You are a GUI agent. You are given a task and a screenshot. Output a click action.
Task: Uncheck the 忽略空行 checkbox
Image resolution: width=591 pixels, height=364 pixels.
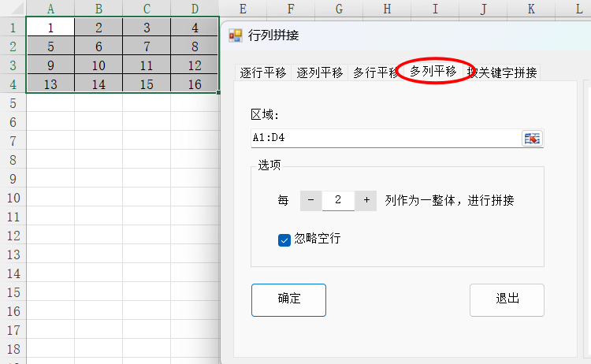tap(284, 240)
